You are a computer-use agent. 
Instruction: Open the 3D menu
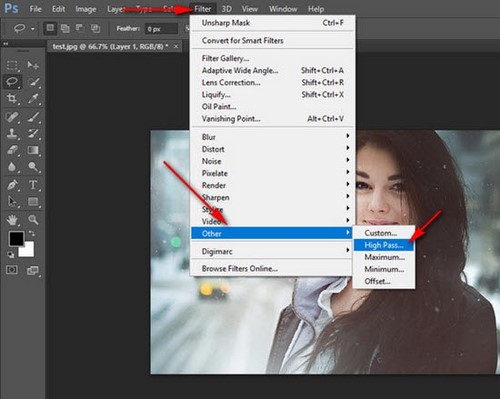tap(227, 9)
